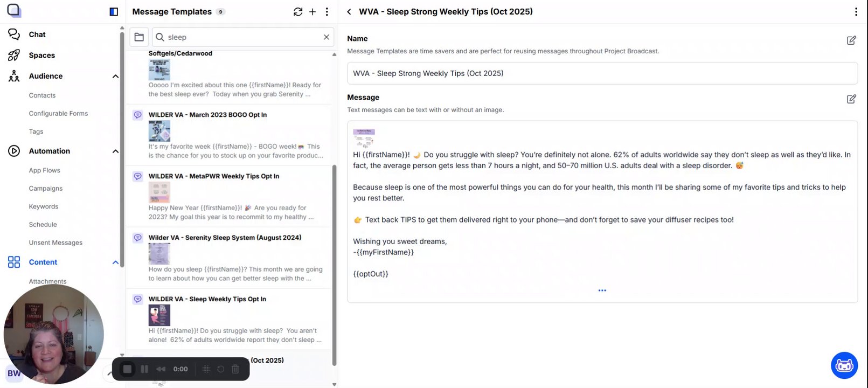Click the message icon beside Sleep Weekly Tips Opt In
The height and width of the screenshot is (388, 868).
(137, 299)
